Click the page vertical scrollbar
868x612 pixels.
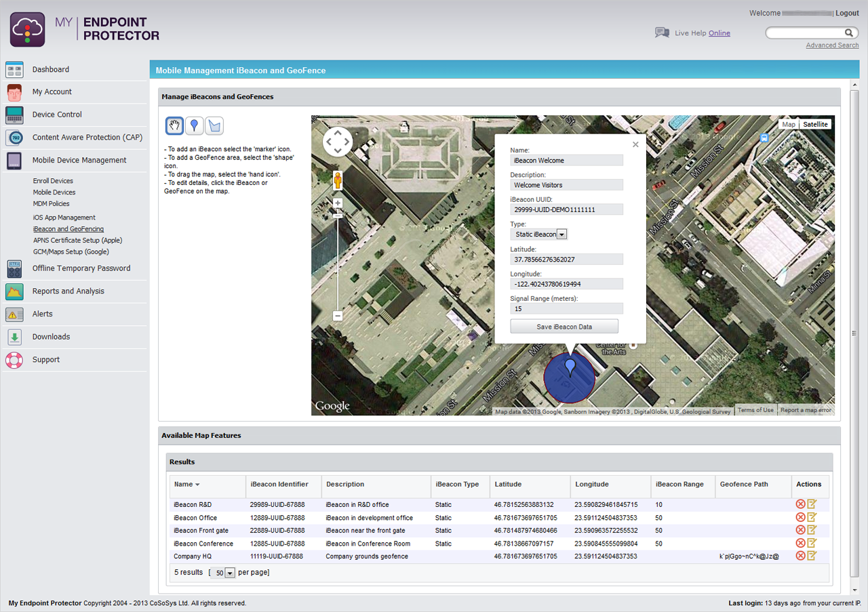click(x=854, y=332)
